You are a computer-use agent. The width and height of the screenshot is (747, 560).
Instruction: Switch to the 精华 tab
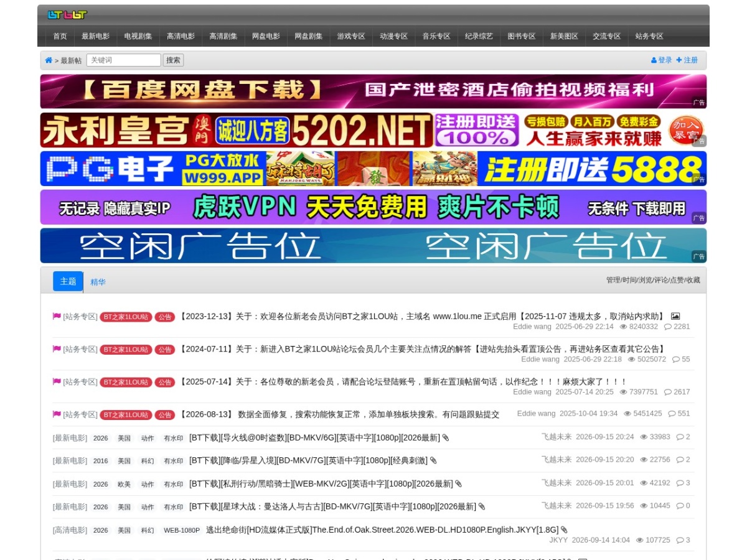(x=98, y=282)
